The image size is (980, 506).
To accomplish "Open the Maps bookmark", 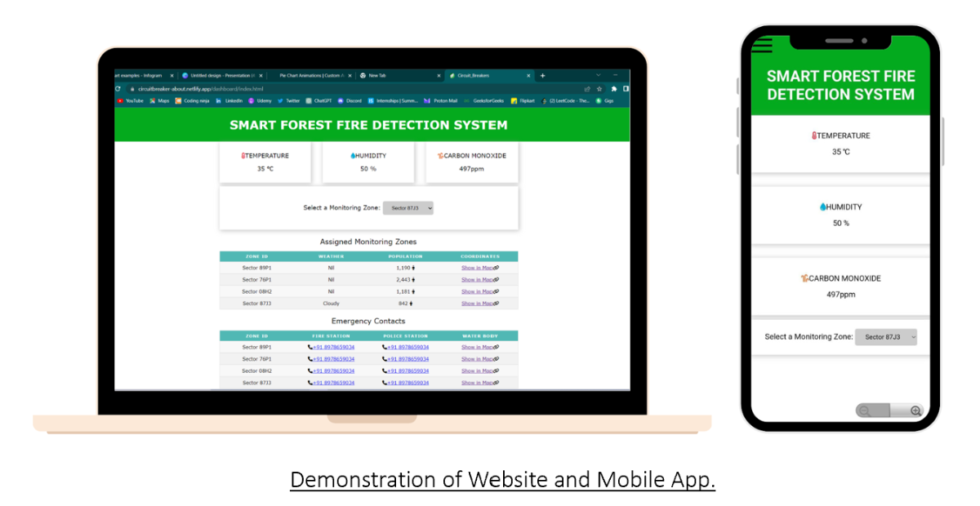I will pos(159,100).
